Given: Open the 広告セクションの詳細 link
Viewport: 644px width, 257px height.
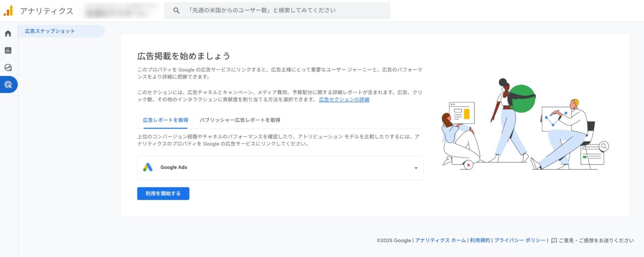Looking at the screenshot, I should [x=344, y=100].
